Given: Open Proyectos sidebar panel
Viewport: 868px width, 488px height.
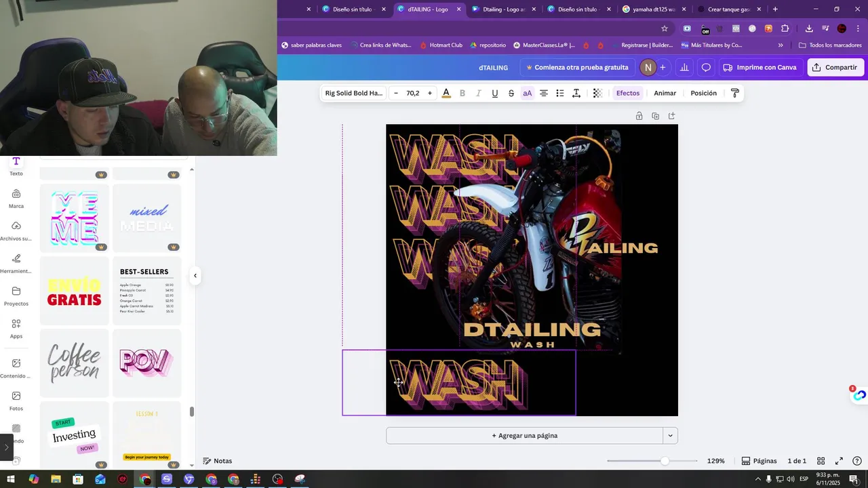Looking at the screenshot, I should click(16, 296).
